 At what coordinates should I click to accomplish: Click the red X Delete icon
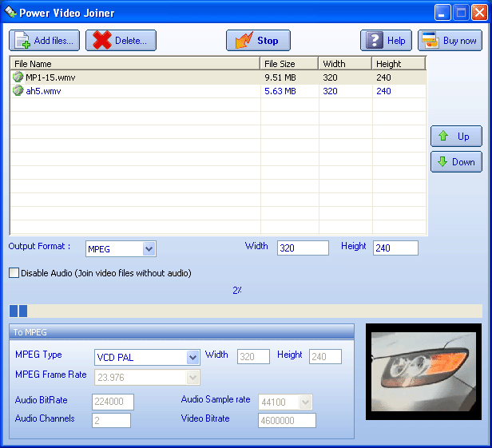click(x=102, y=41)
